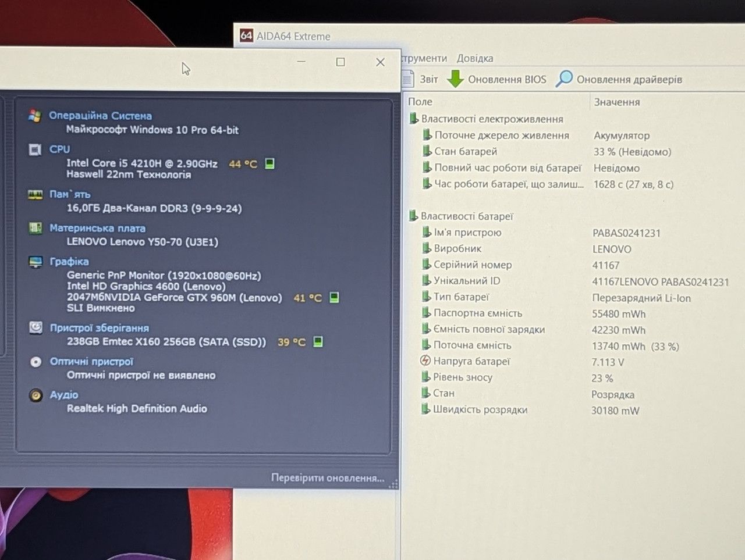Viewport: 745px width, 560px height.
Task: Select the Повний час роботи від батареї row
Action: [x=508, y=167]
